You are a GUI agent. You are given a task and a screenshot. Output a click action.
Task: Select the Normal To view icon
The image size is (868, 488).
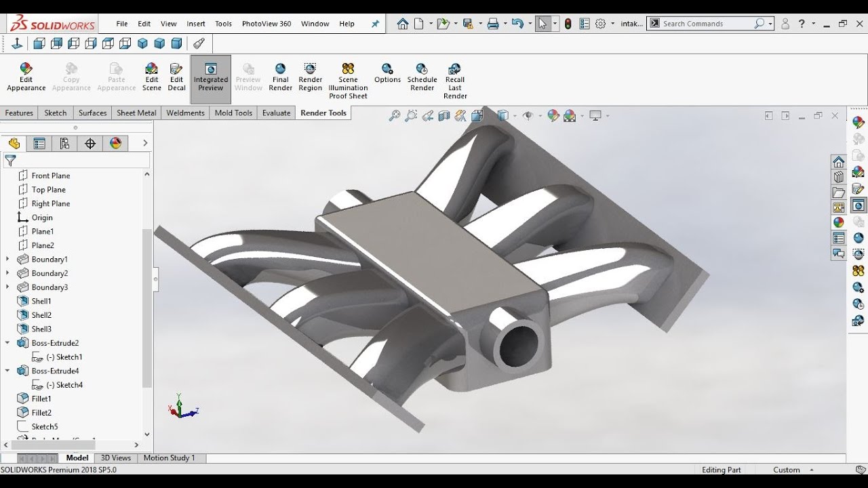tap(17, 43)
